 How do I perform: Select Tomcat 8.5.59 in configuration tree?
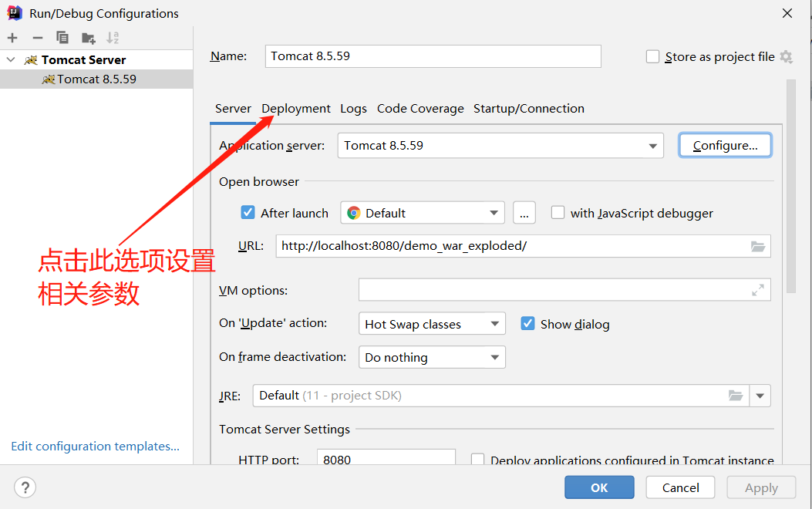96,79
